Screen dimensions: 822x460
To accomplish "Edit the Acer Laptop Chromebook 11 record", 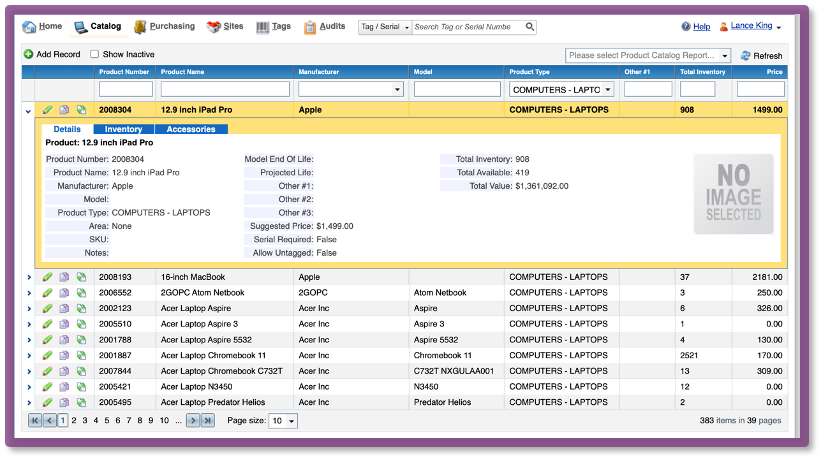I will pos(47,355).
